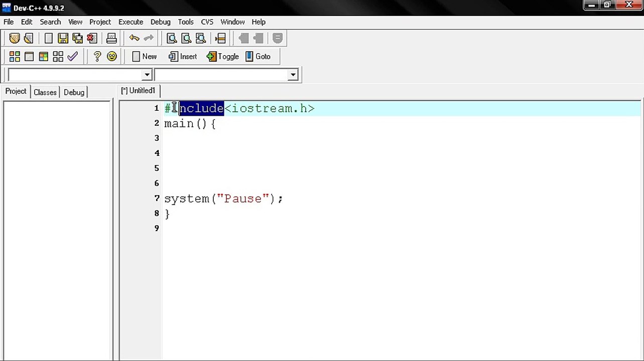The height and width of the screenshot is (361, 644).
Task: Click the Run window icon
Action: coord(29,57)
